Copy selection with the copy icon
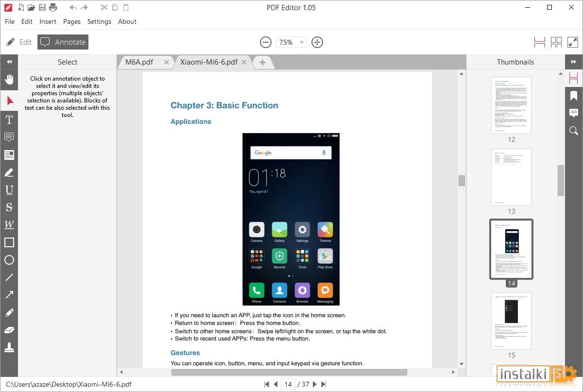 [x=115, y=7]
